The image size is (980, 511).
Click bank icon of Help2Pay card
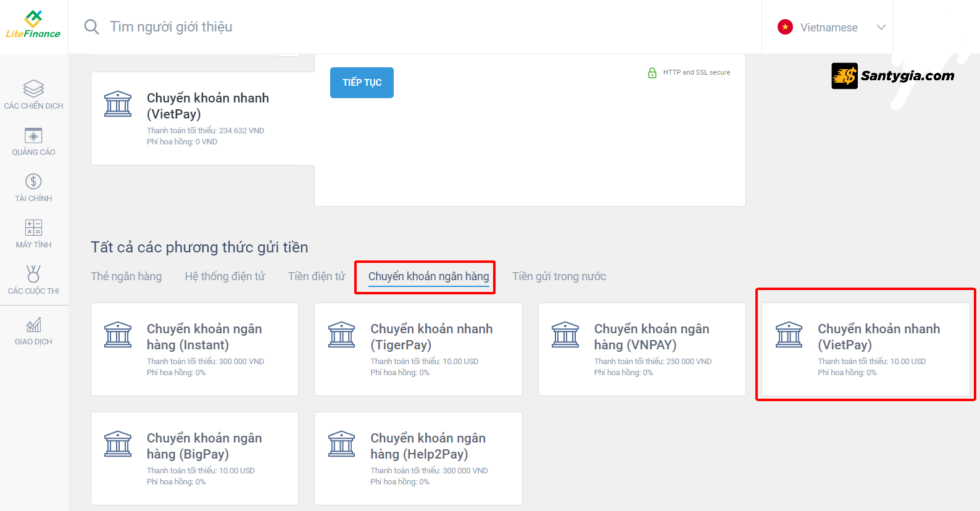[341, 444]
